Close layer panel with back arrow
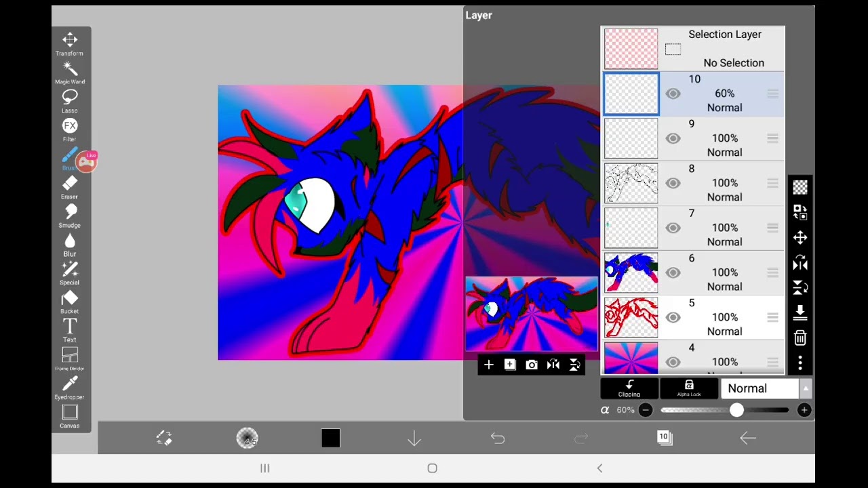The image size is (868, 488). 748,438
